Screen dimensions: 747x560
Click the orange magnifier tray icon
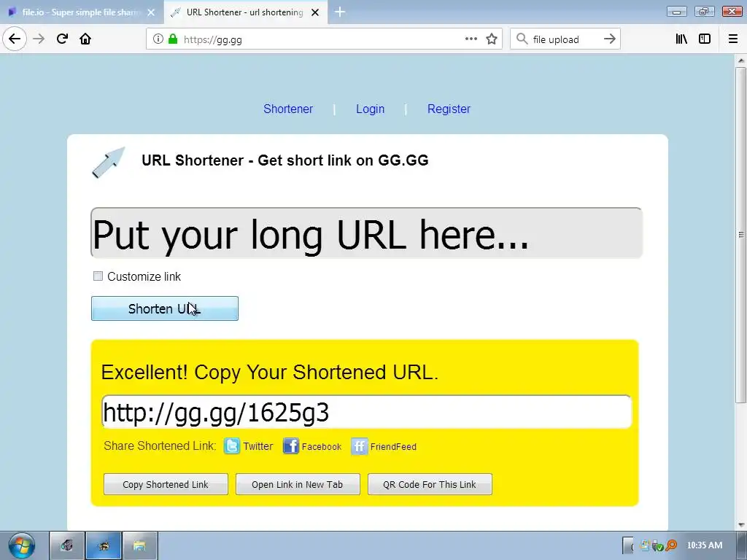point(671,545)
